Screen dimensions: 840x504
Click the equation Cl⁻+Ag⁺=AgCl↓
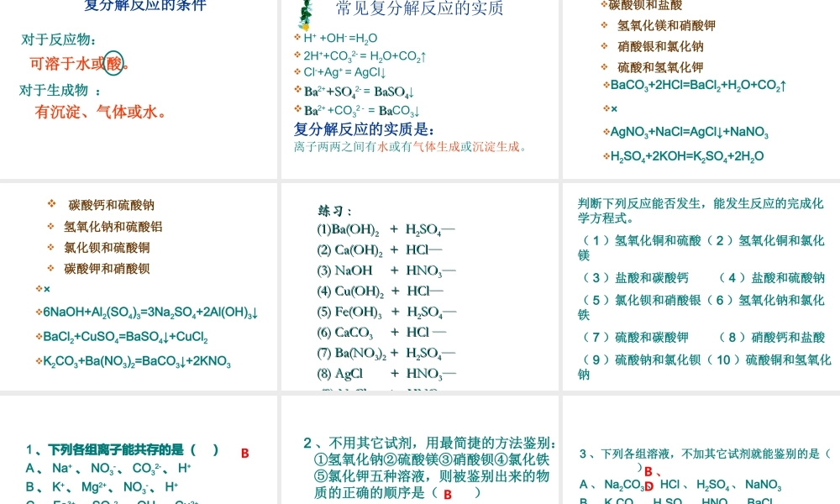pyautogui.click(x=344, y=72)
